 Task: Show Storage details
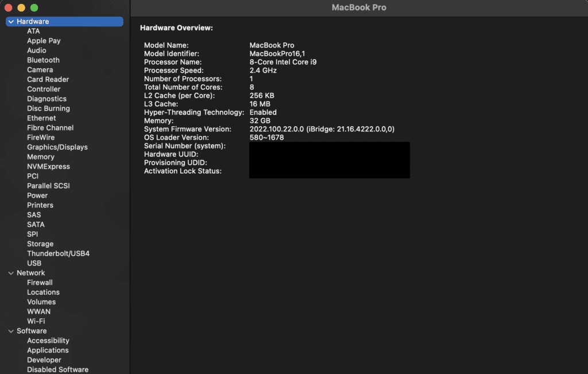pos(40,244)
